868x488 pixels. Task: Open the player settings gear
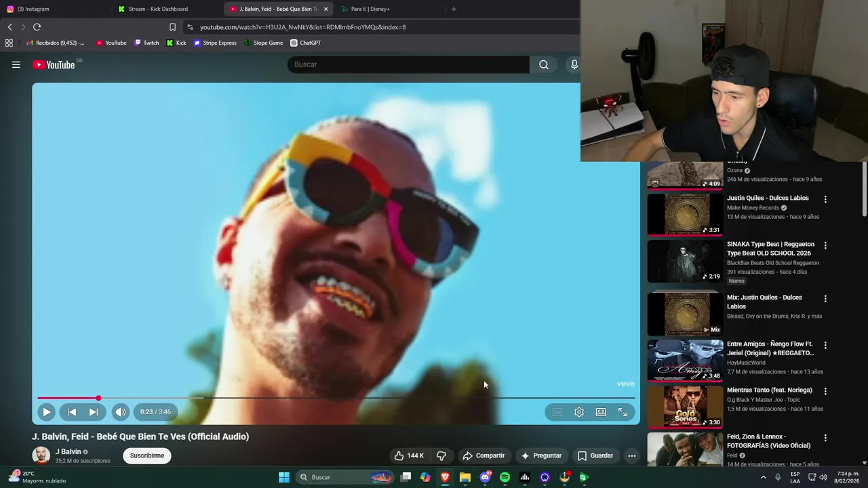(579, 412)
